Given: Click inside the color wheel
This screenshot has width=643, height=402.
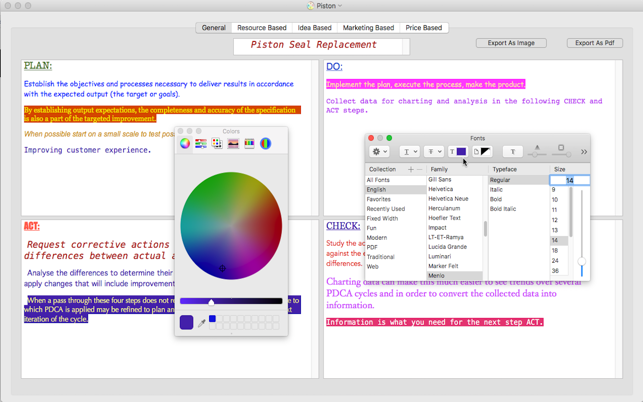Looking at the screenshot, I should pyautogui.click(x=231, y=226).
